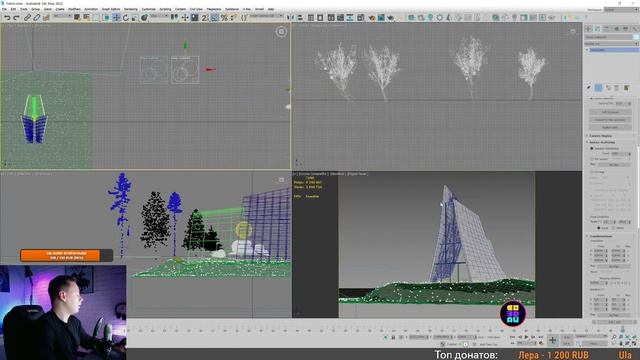640x360 pixels.
Task: Collapse the Camera Clipping rollout
Action: tap(600, 136)
